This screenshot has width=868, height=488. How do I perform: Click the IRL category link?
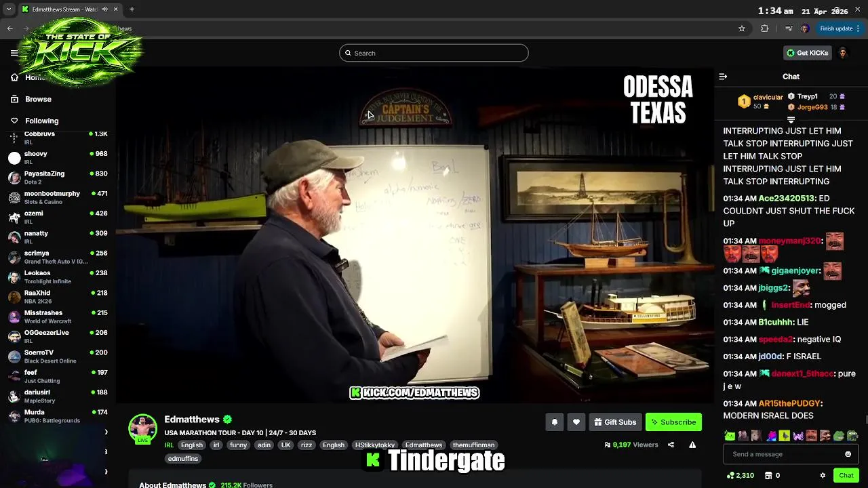click(169, 445)
